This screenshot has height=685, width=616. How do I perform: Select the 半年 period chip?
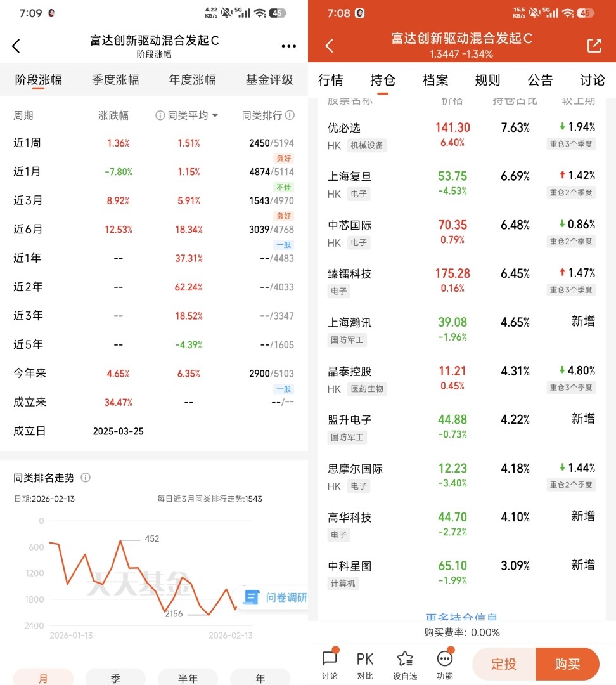(x=188, y=677)
